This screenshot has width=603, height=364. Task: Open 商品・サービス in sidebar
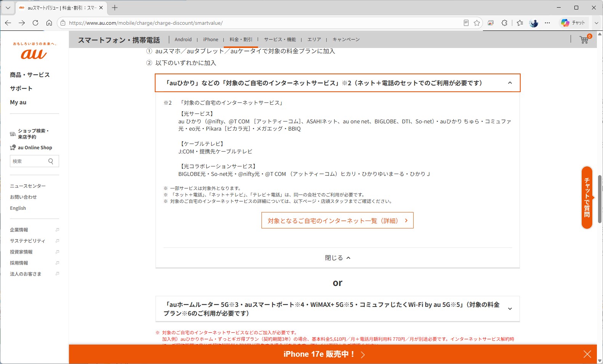click(30, 75)
